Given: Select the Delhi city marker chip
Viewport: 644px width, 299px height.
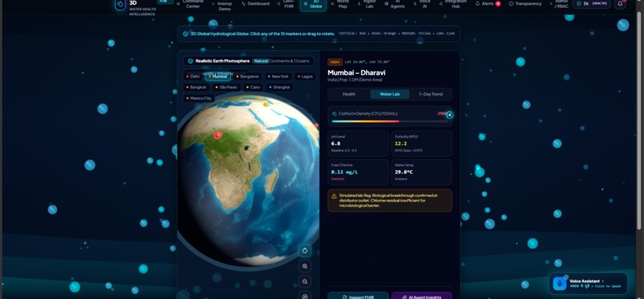Looking at the screenshot, I should coord(193,77).
